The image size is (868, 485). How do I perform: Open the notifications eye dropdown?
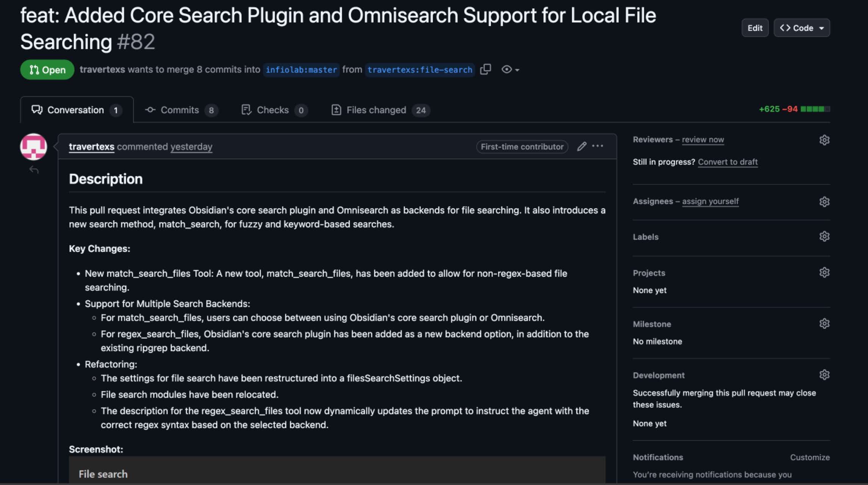click(x=510, y=69)
